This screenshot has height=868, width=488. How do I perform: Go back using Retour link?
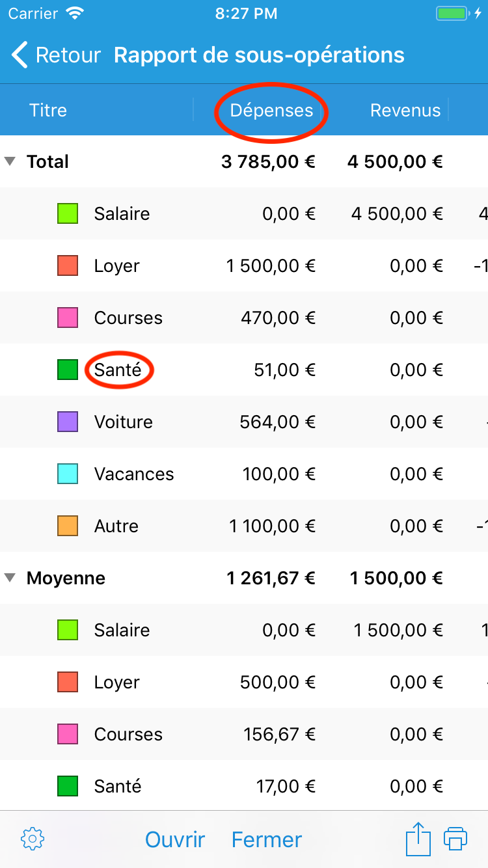click(68, 55)
